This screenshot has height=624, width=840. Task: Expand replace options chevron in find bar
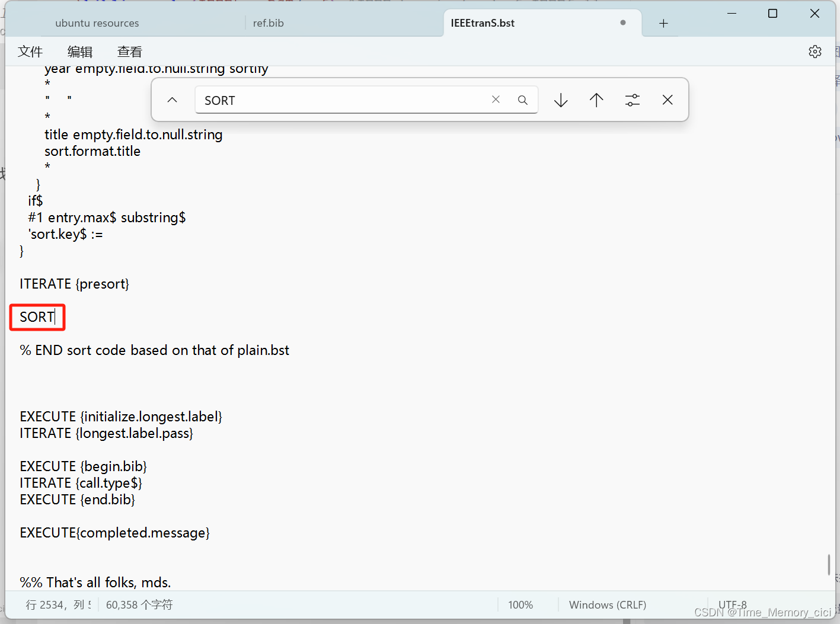(173, 100)
